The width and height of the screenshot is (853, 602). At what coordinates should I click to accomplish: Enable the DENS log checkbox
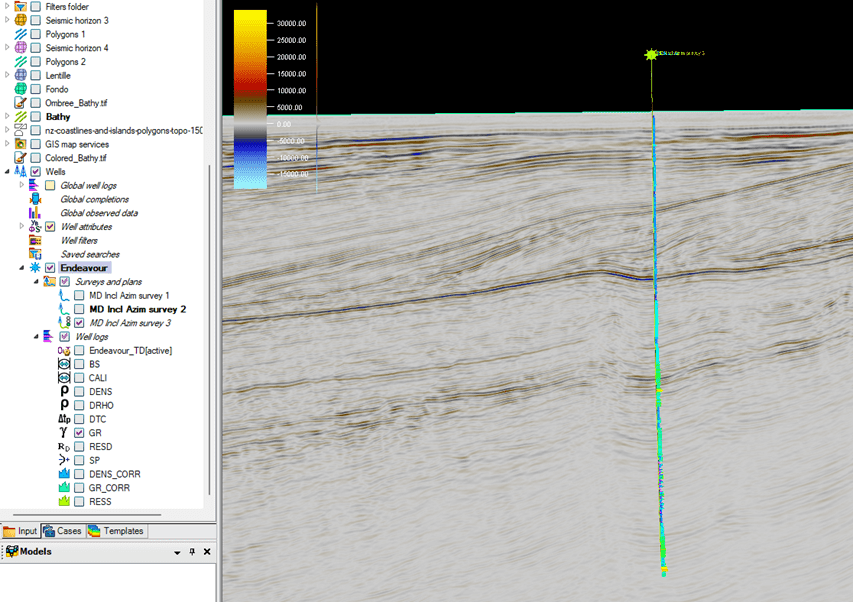[x=79, y=392]
